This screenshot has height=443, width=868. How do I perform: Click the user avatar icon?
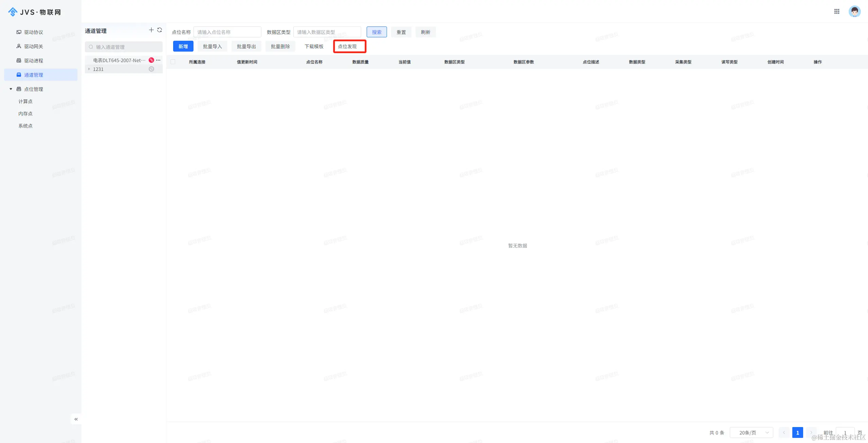tap(854, 12)
